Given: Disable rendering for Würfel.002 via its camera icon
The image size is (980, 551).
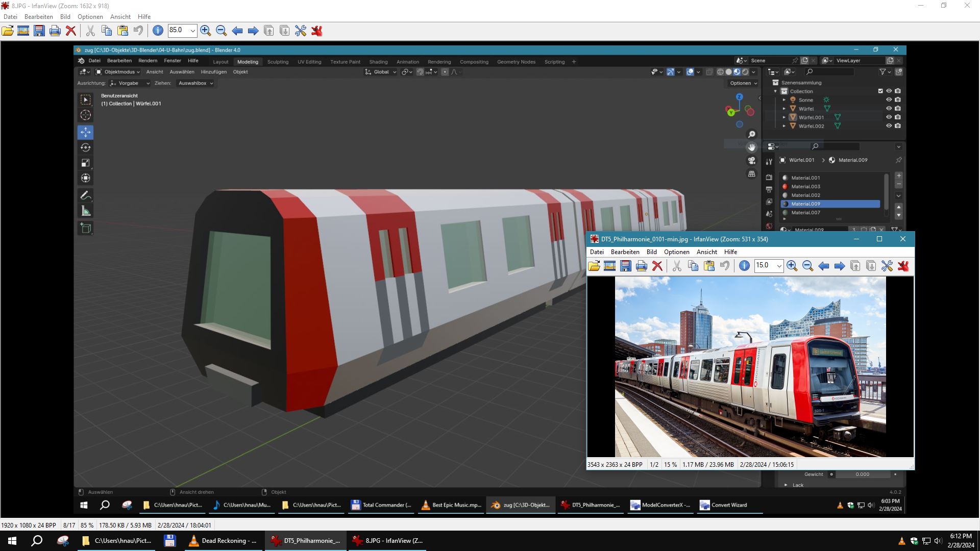Looking at the screenshot, I should [x=898, y=126].
